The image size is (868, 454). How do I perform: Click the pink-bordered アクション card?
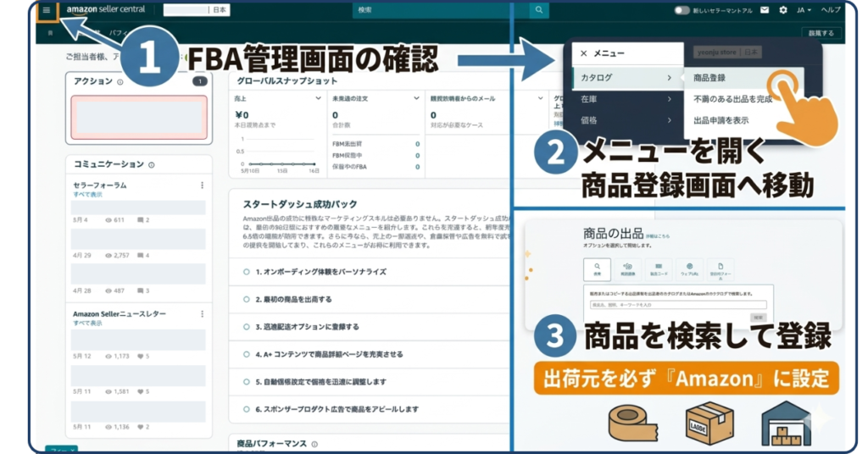coord(139,117)
